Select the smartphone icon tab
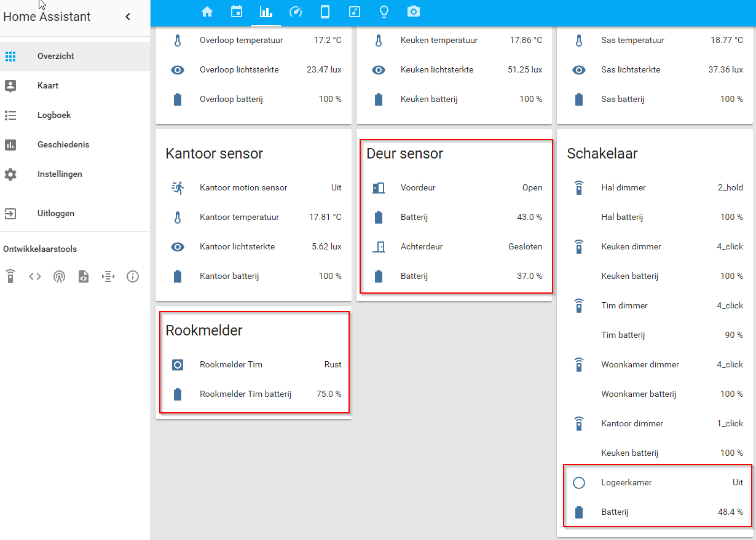756x540 pixels. point(325,12)
